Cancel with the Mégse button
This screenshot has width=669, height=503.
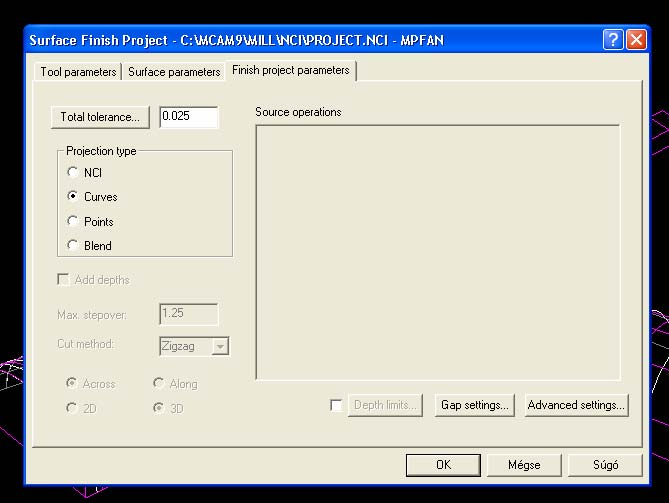pyautogui.click(x=524, y=465)
